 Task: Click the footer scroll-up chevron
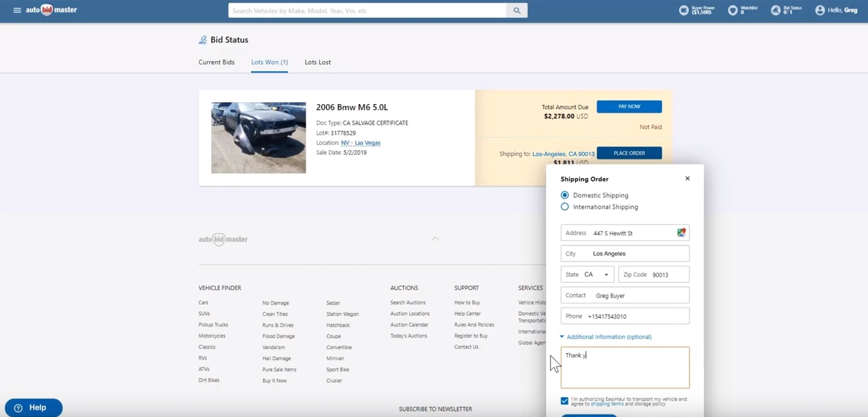coord(436,238)
